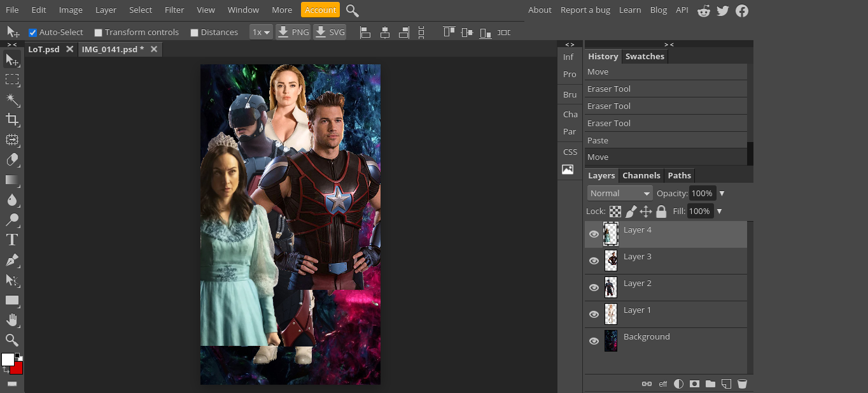Create a new layer
Viewport: 868px width, 393px height.
tap(726, 384)
